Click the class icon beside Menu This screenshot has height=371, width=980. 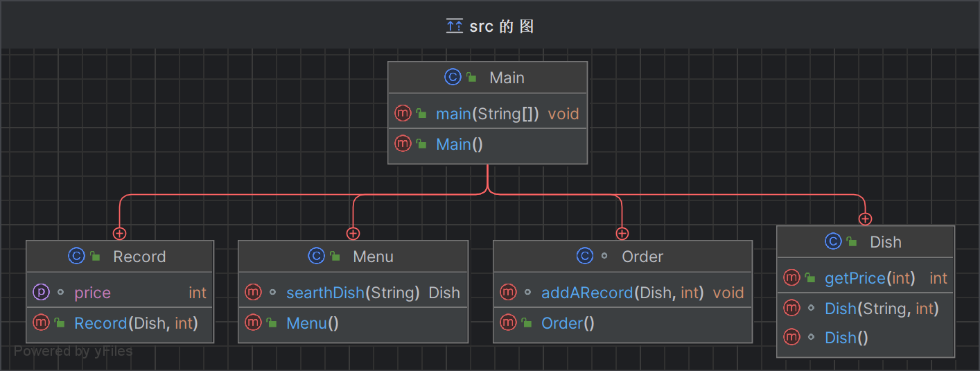click(316, 257)
